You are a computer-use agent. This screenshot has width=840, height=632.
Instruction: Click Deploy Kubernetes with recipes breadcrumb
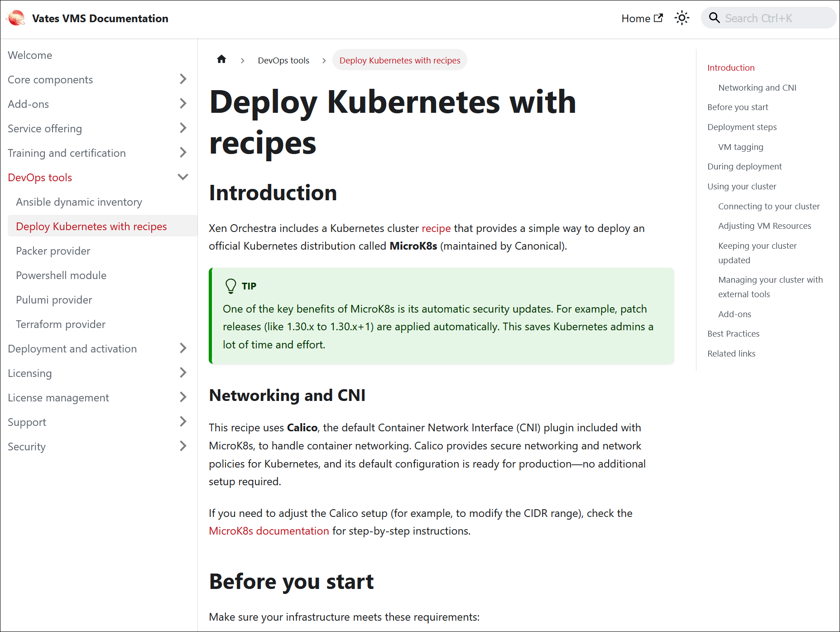point(400,60)
